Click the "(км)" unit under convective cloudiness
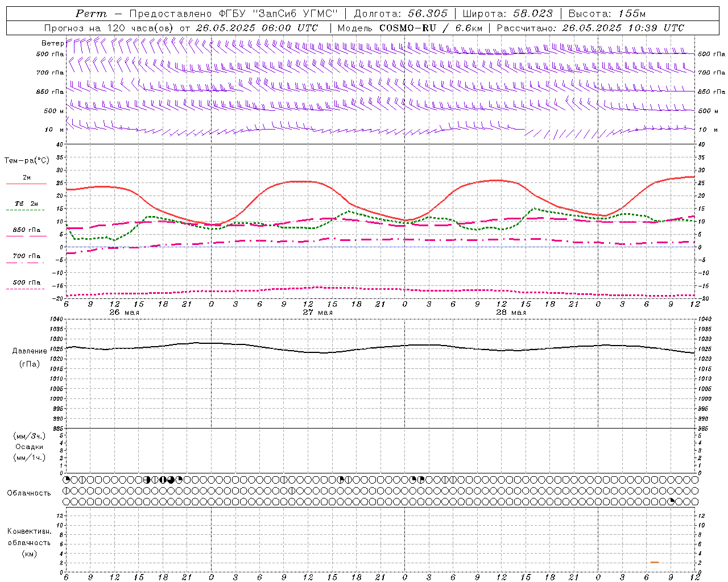This screenshot has width=728, height=582. click(x=30, y=554)
